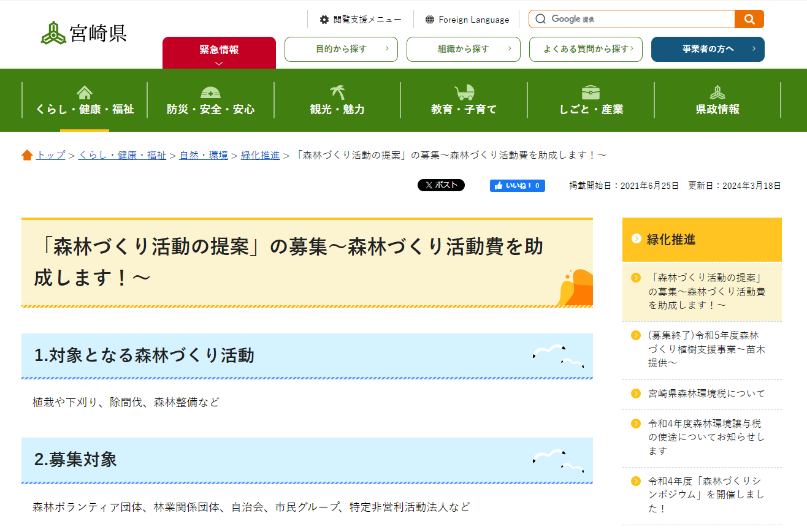This screenshot has height=532, width=807.
Task: Open the 自然・環境 breadcrumb link
Action: click(x=203, y=155)
